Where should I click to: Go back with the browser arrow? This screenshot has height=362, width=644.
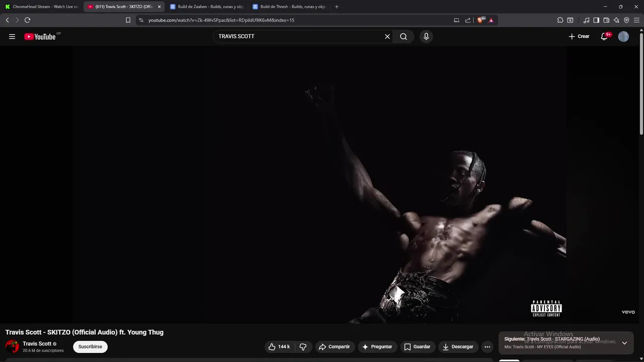pyautogui.click(x=8, y=20)
